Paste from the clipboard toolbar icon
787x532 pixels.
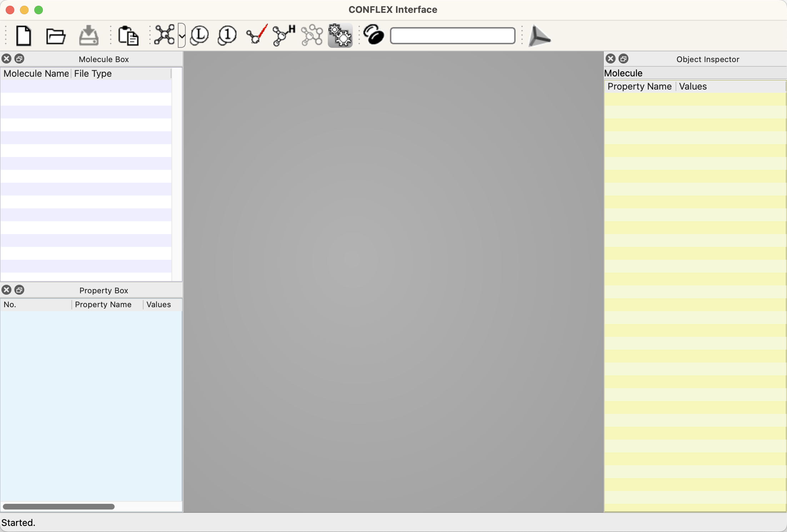pos(128,36)
